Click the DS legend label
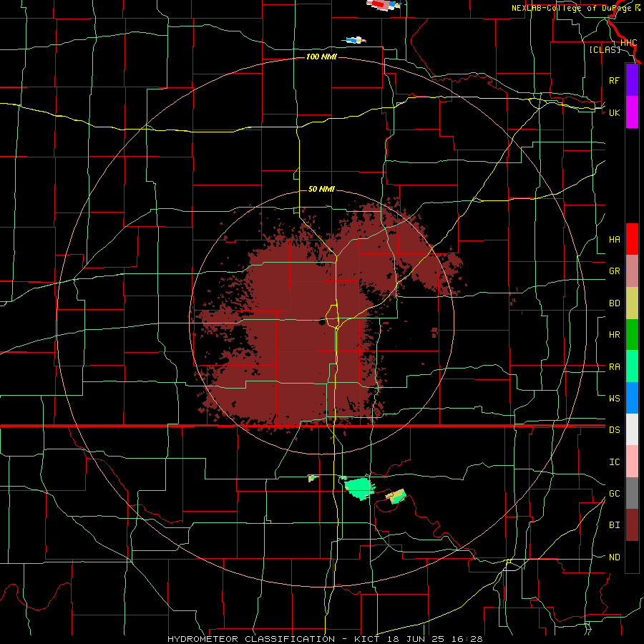The image size is (644, 644). tap(614, 430)
